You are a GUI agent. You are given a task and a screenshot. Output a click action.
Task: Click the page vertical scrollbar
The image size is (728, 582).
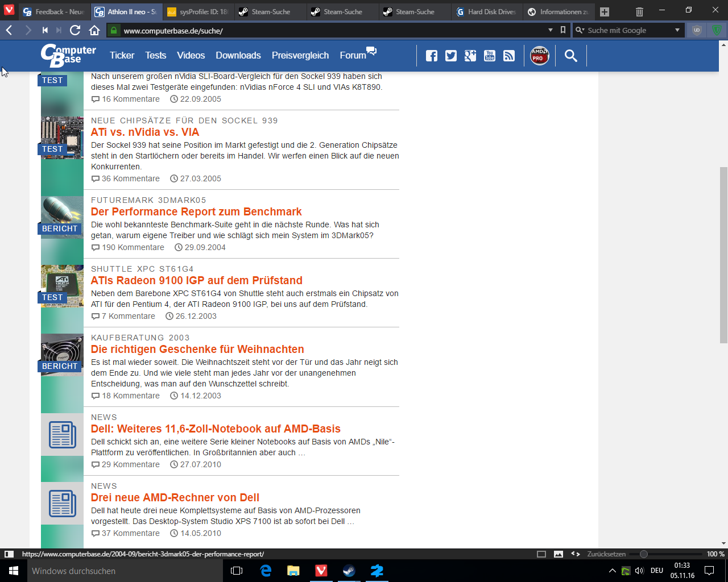(x=723, y=255)
